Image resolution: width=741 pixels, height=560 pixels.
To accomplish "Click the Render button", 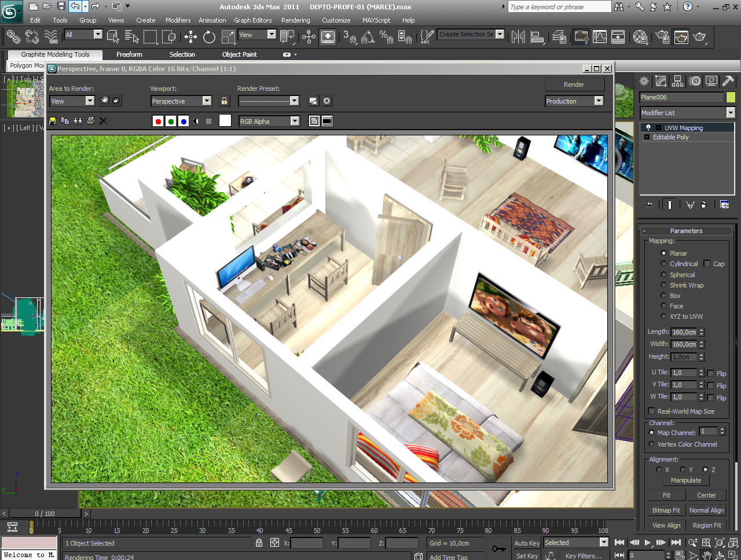I will click(x=574, y=84).
